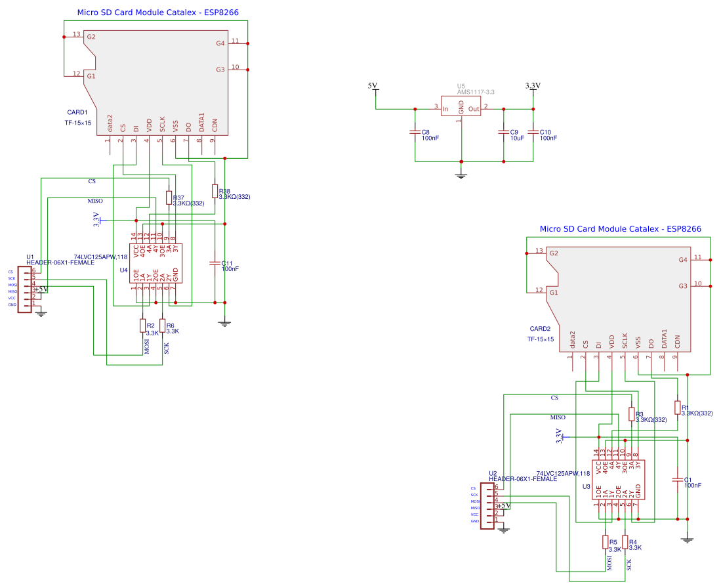Click the title text above the CARD1 socket
Screen dimensions: 721x588
pos(157,12)
